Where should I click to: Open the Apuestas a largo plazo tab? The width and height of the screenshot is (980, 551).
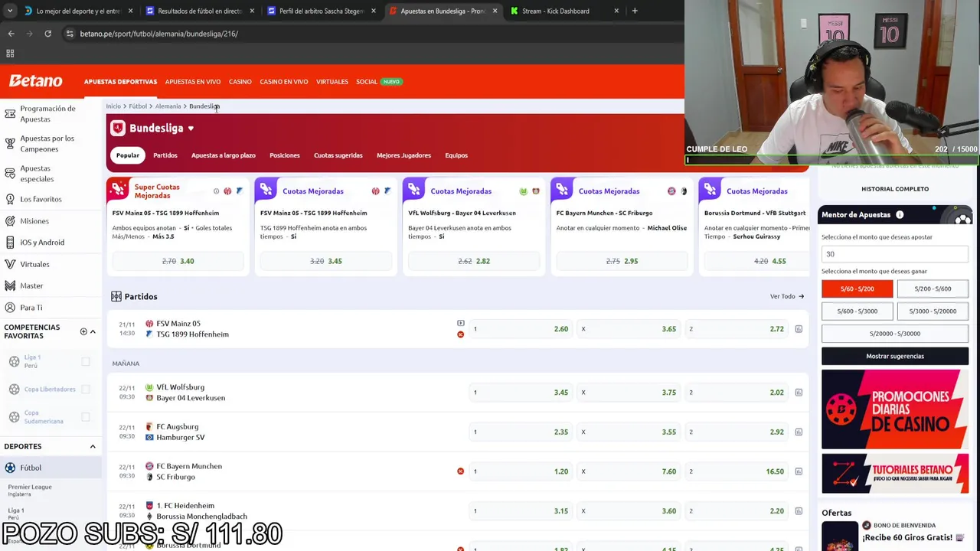click(x=224, y=155)
